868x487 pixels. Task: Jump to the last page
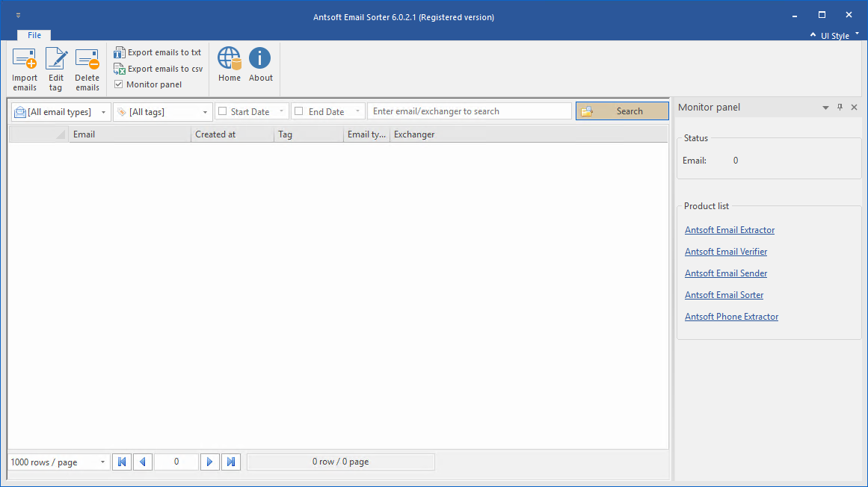(x=231, y=462)
